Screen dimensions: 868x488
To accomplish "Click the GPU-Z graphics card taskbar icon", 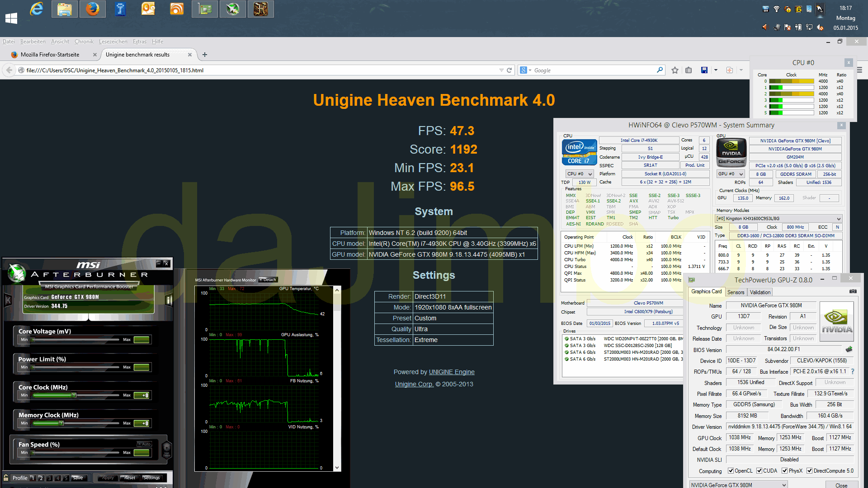I will pos(205,9).
